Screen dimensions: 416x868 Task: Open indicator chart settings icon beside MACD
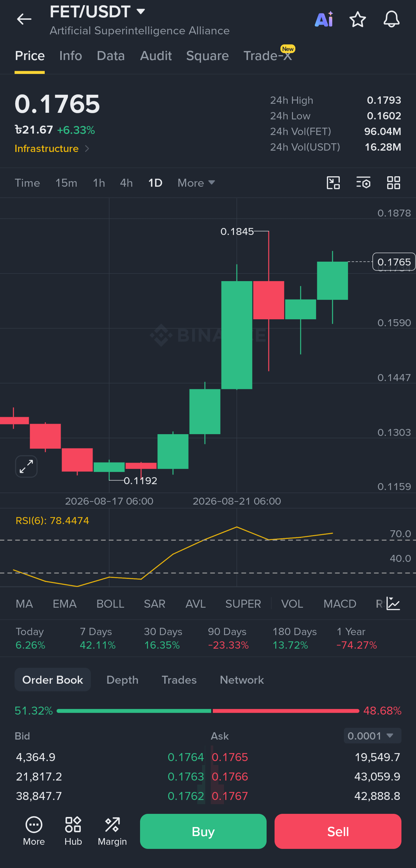tap(393, 604)
